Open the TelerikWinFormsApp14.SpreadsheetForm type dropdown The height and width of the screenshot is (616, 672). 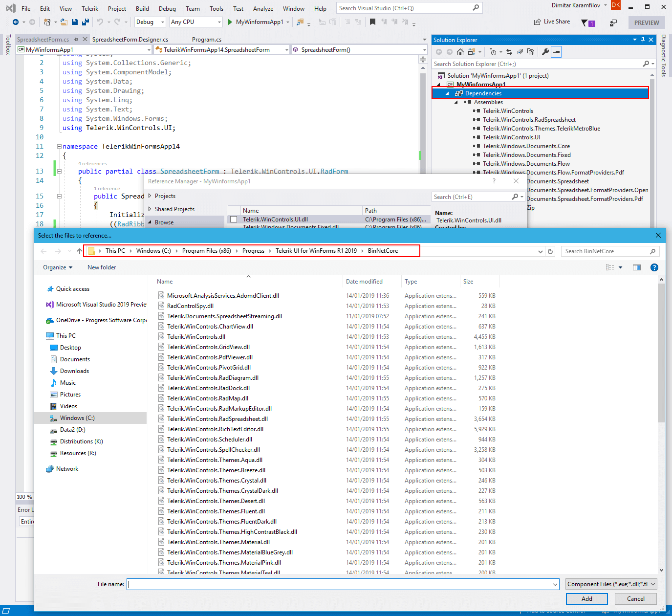click(222, 50)
